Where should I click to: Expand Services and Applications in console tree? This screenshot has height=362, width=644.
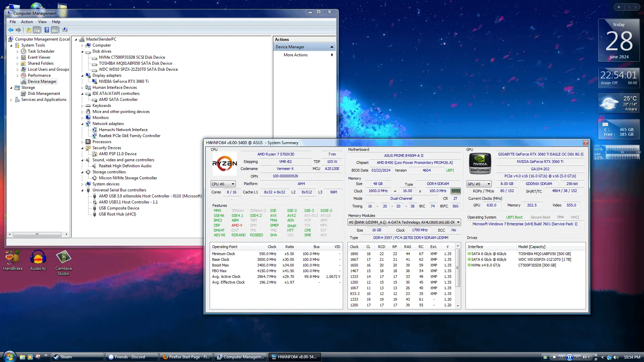pyautogui.click(x=11, y=100)
